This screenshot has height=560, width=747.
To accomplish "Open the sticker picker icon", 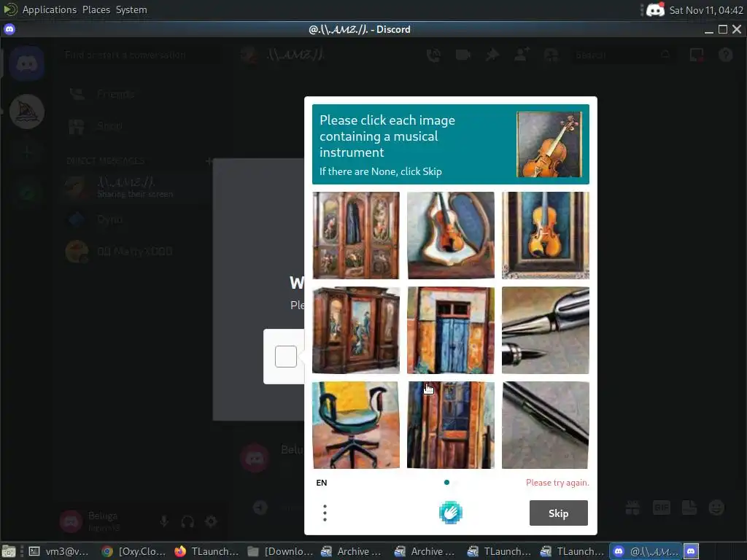I will (x=689, y=507).
